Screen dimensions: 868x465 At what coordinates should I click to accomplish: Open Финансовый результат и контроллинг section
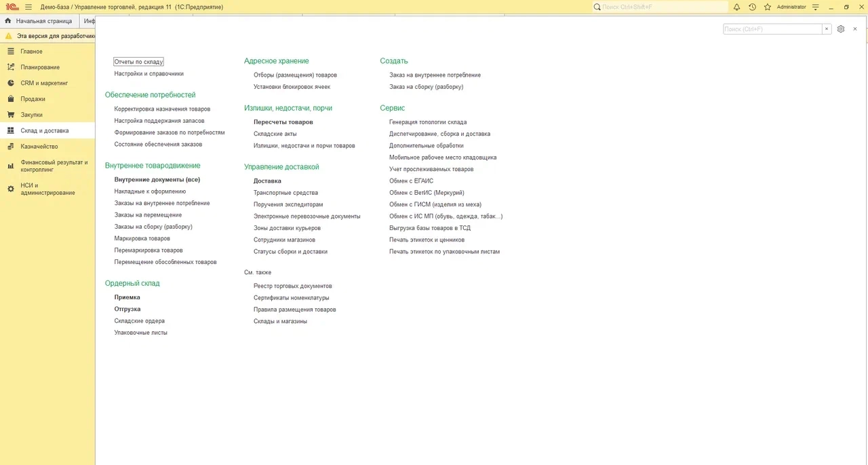point(47,166)
